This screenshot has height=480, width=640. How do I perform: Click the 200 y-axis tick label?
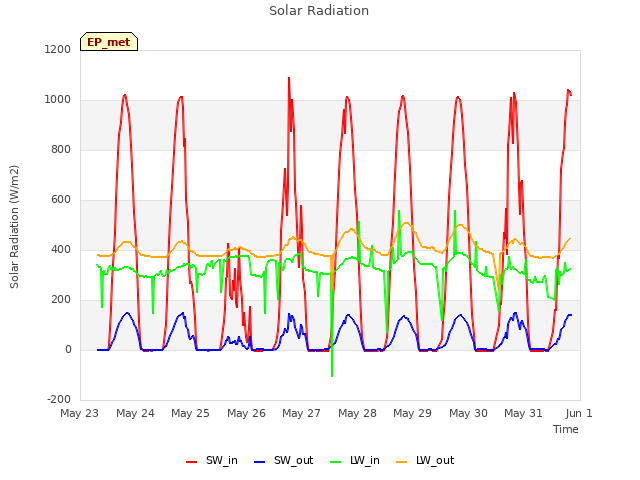[61, 300]
